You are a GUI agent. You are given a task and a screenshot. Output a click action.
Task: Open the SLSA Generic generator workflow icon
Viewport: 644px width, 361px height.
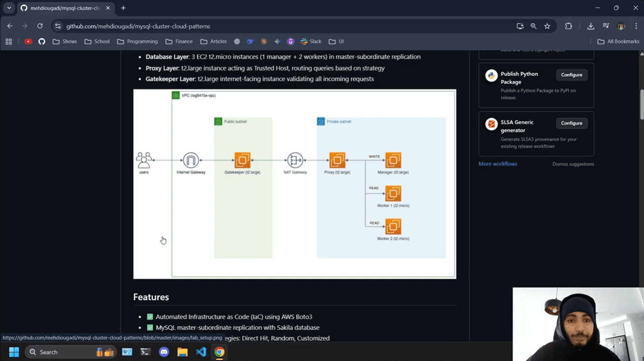pos(491,125)
